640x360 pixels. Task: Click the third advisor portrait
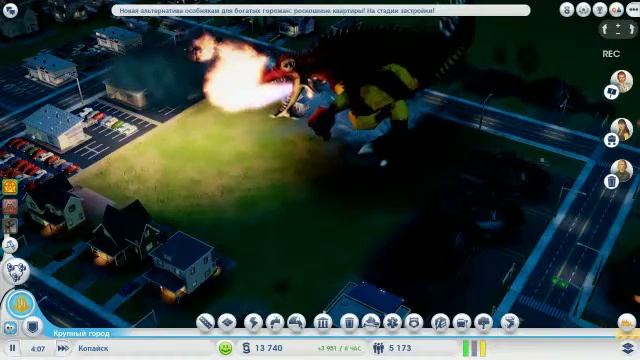point(622,171)
